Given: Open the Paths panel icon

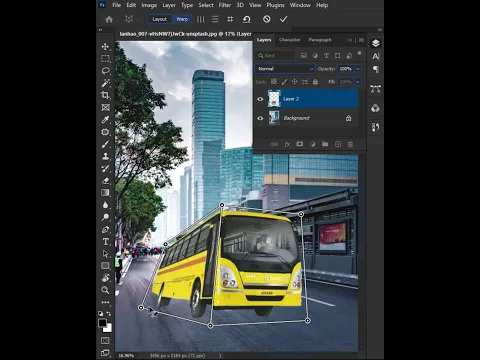Looking at the screenshot, I should click(x=376, y=89).
